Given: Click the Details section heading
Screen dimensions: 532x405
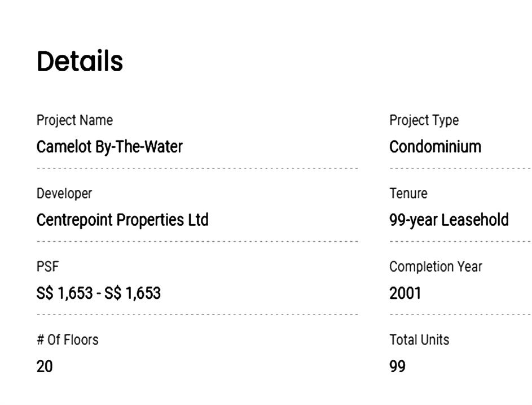Looking at the screenshot, I should click(x=80, y=61).
